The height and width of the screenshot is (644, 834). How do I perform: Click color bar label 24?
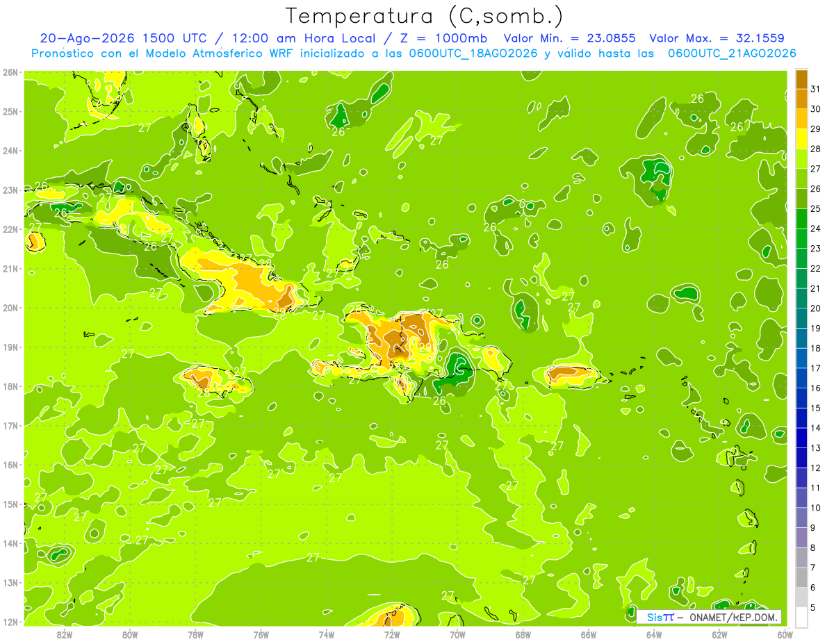pyautogui.click(x=815, y=229)
